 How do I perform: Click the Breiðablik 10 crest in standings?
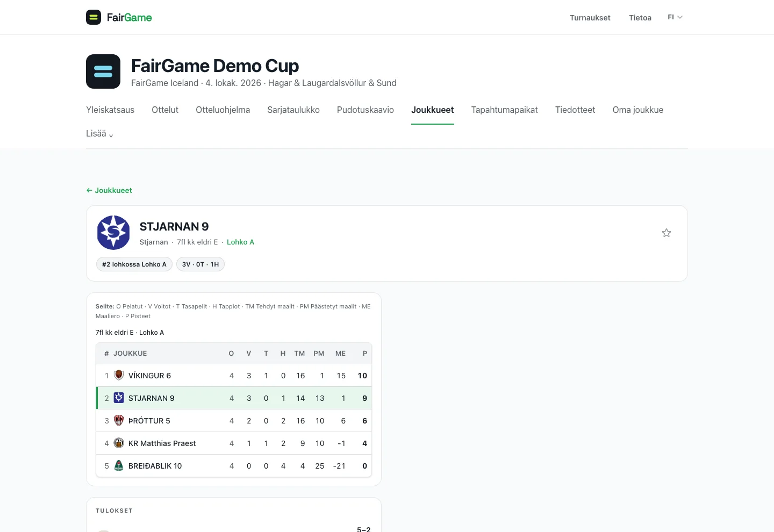[x=119, y=465]
